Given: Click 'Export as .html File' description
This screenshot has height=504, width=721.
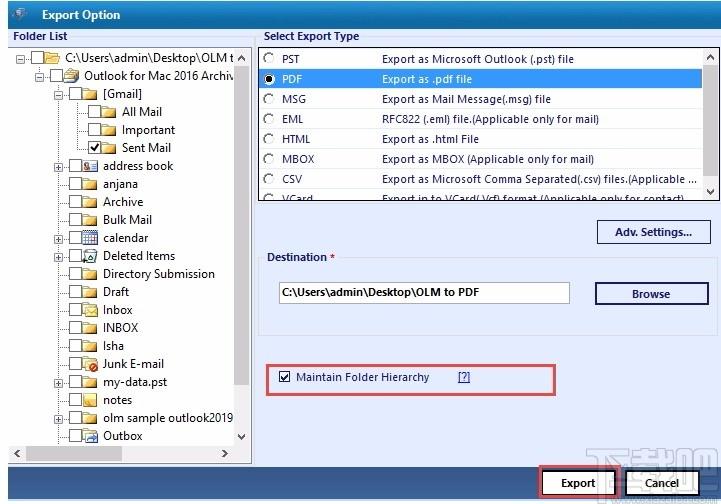Looking at the screenshot, I should point(430,139).
